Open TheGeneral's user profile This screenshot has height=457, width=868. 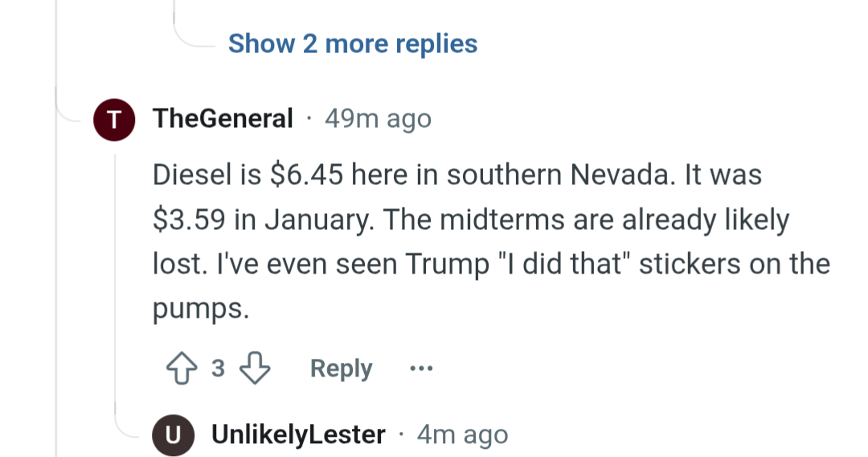[223, 119]
